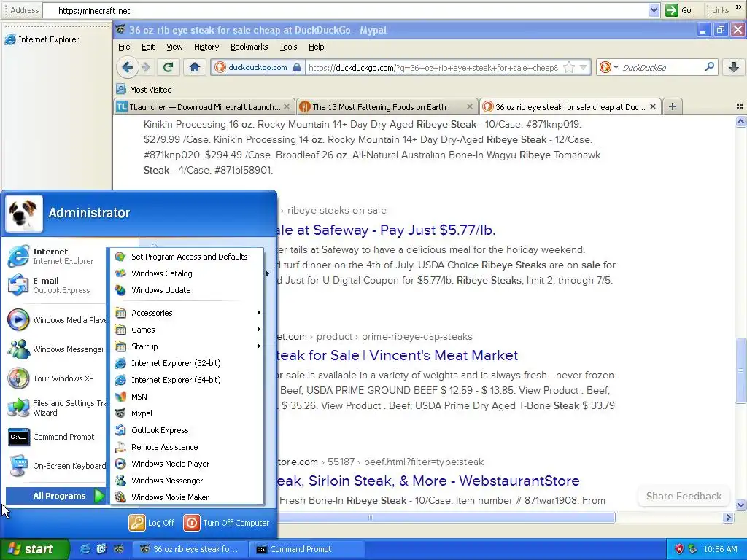Click the Log Off button

pos(152,523)
